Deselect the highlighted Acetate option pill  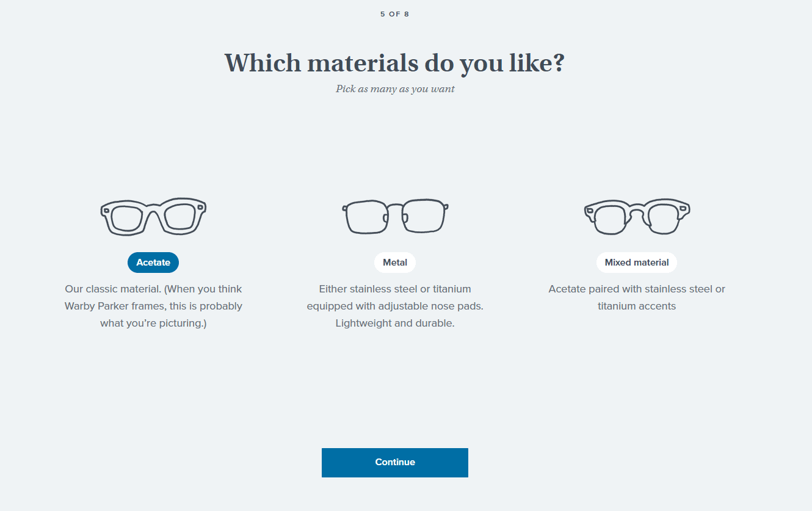(x=153, y=263)
